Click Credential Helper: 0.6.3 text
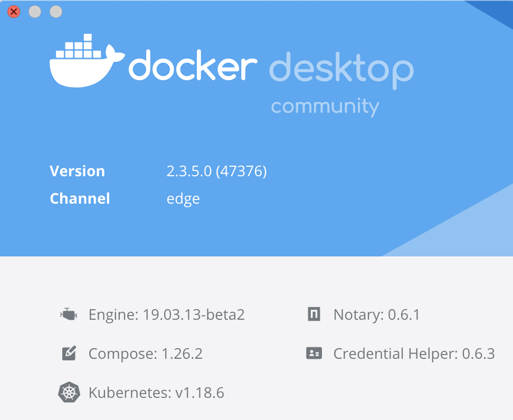513x420 pixels. point(414,354)
